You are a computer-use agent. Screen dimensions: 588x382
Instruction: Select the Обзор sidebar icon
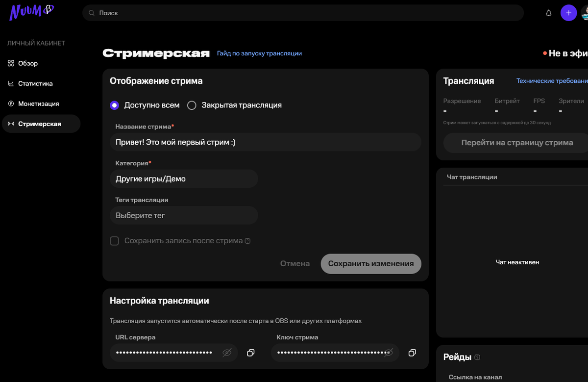pos(11,63)
